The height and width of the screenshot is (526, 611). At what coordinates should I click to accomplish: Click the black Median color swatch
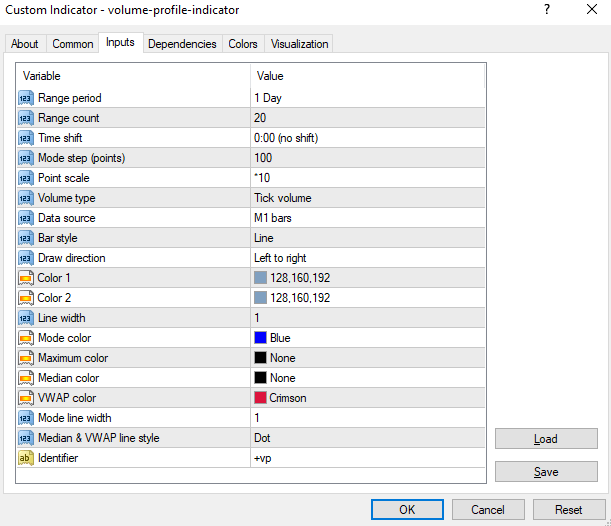260,378
